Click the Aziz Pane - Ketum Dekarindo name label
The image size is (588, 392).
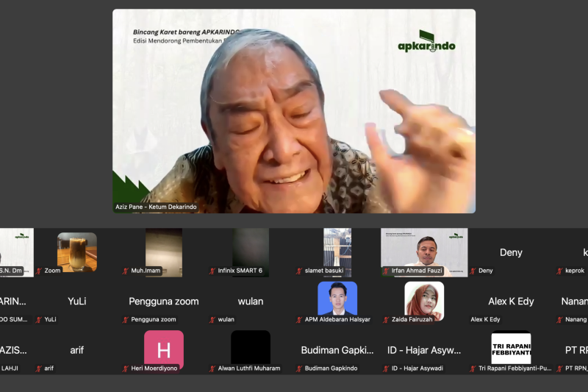pos(156,207)
